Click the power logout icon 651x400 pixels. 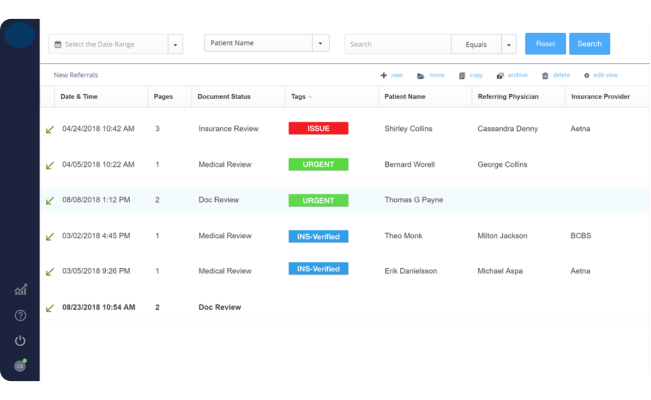tap(20, 341)
